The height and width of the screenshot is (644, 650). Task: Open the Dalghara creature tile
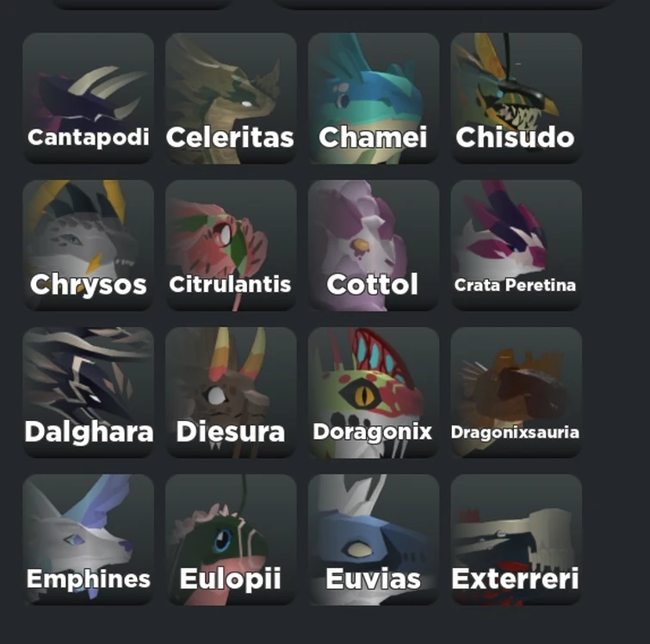(89, 393)
